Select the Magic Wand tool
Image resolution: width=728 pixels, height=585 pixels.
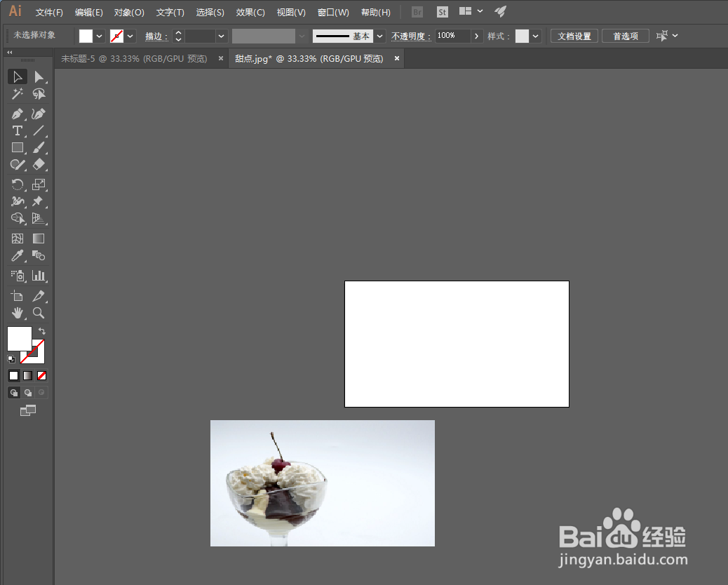coord(18,94)
